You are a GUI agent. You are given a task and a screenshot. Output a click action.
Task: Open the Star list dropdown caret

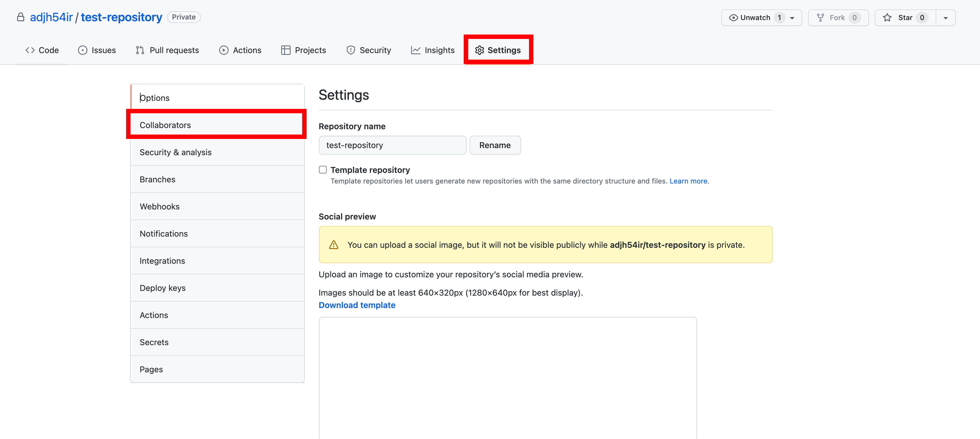(945, 18)
